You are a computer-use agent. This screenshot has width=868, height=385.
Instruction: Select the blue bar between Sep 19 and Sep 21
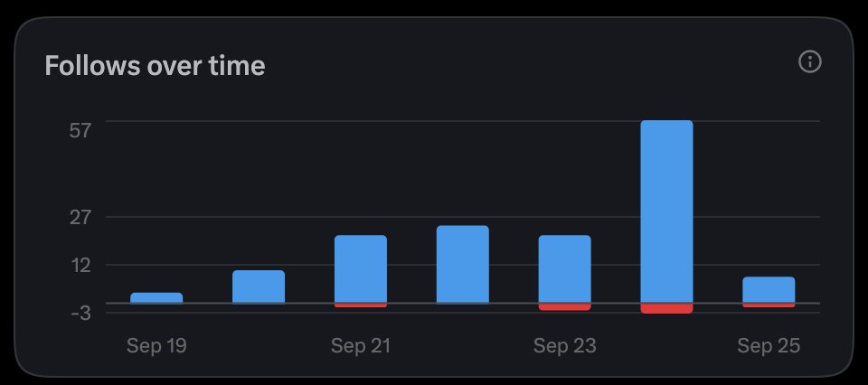(x=259, y=286)
